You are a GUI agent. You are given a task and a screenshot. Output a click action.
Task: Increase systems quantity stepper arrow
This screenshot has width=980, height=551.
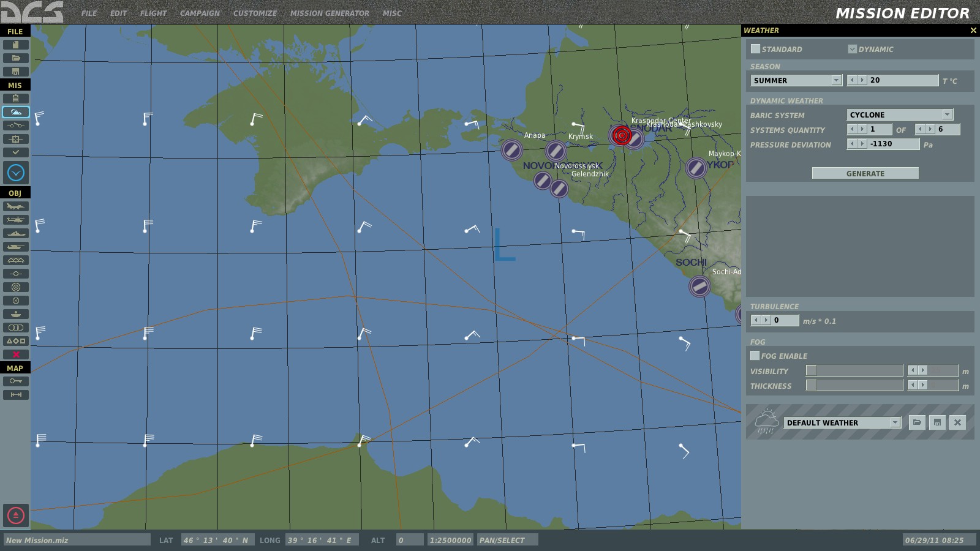[x=862, y=129]
